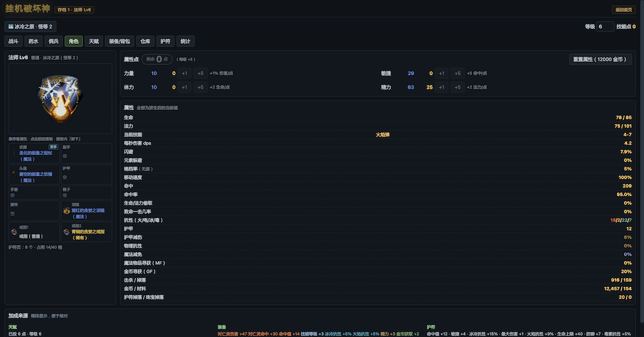Add +5 to 力量
Viewport: 644px width, 337px height.
point(200,73)
